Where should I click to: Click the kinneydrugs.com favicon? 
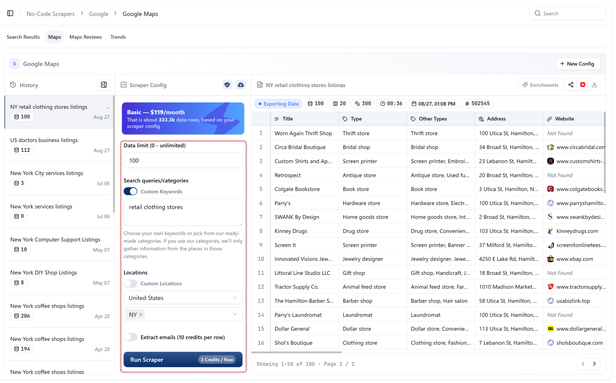550,231
